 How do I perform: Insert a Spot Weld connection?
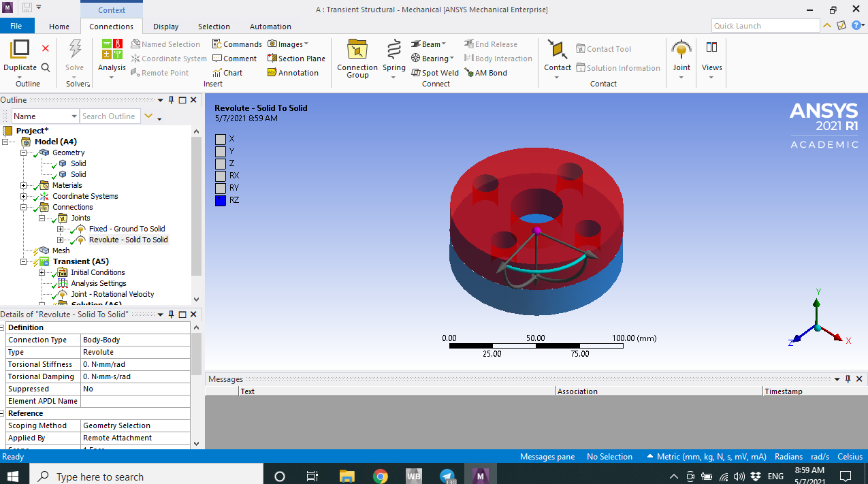point(435,73)
